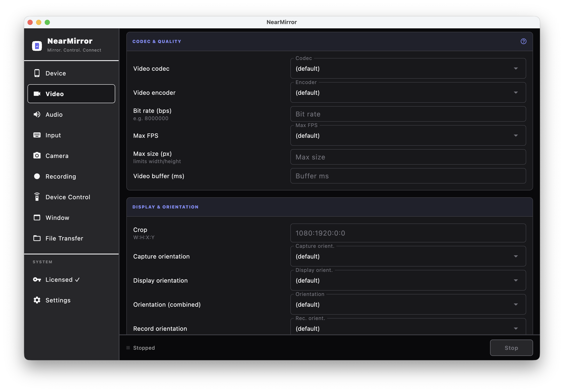564x392 pixels.
Task: Expand the combined Orientation dropdown
Action: coord(408,304)
